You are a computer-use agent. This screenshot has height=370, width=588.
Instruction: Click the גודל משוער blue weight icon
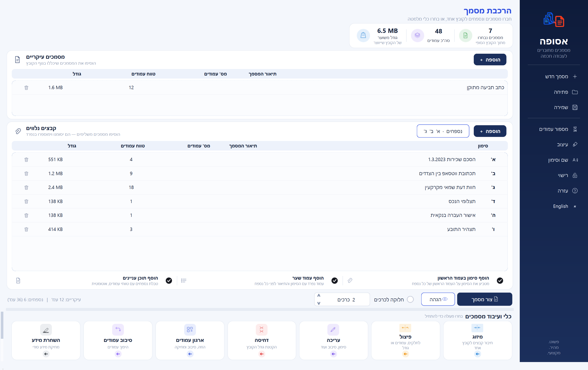pos(363,36)
